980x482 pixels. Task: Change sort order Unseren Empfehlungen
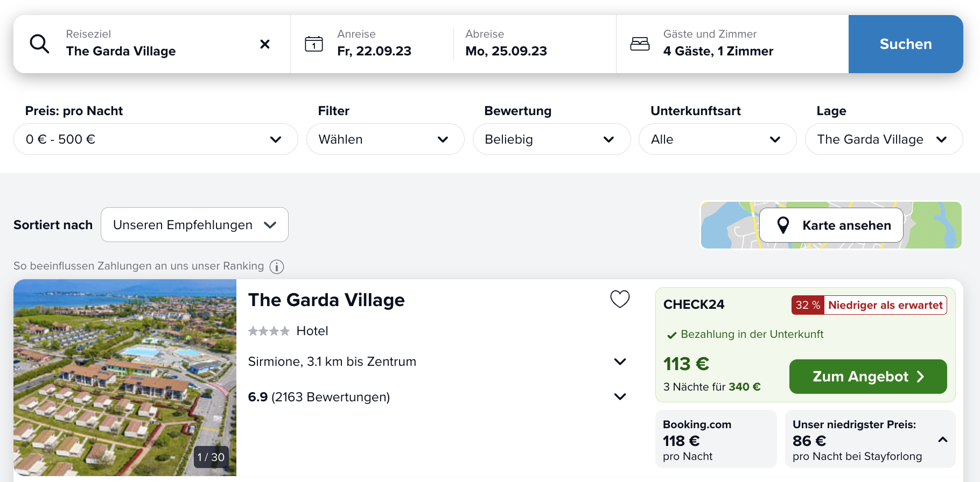194,225
